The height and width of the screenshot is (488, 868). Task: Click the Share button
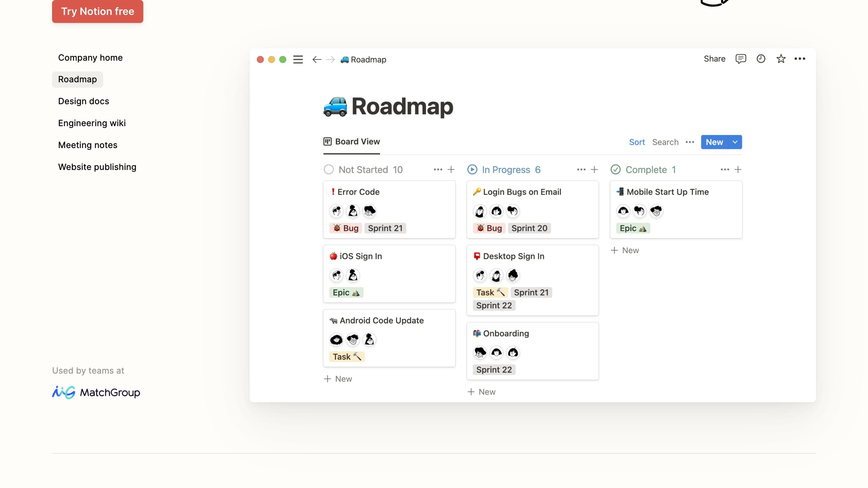click(x=714, y=59)
